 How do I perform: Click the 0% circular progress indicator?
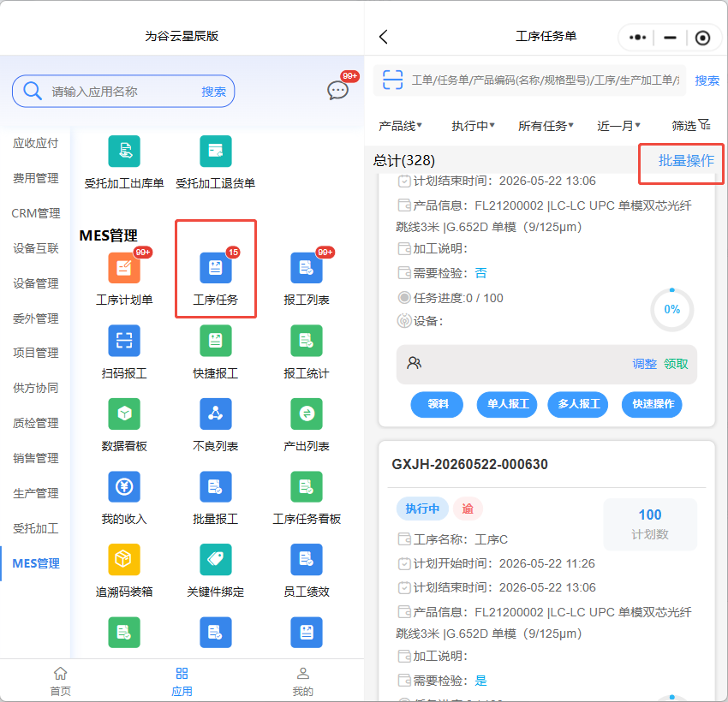click(x=671, y=309)
